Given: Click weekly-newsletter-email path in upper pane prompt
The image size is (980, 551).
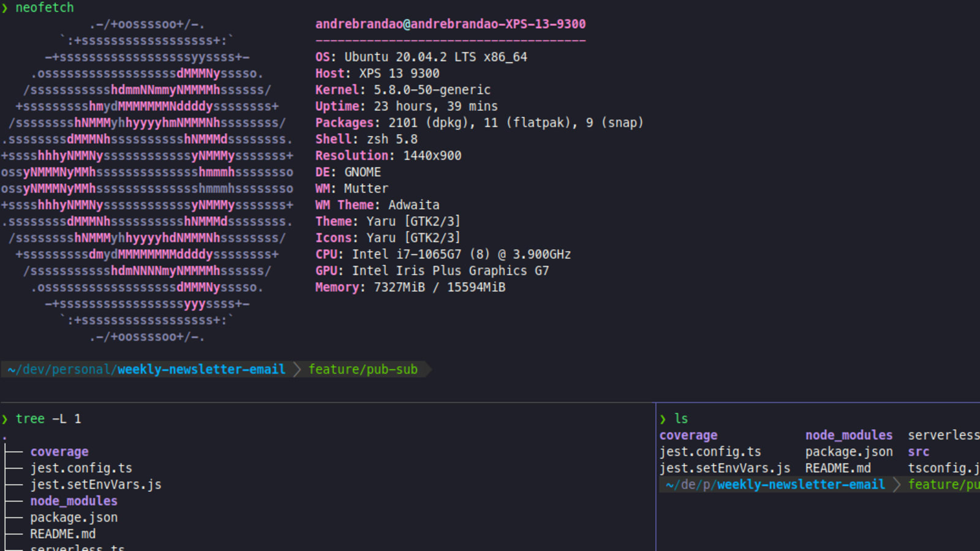Looking at the screenshot, I should [202, 370].
